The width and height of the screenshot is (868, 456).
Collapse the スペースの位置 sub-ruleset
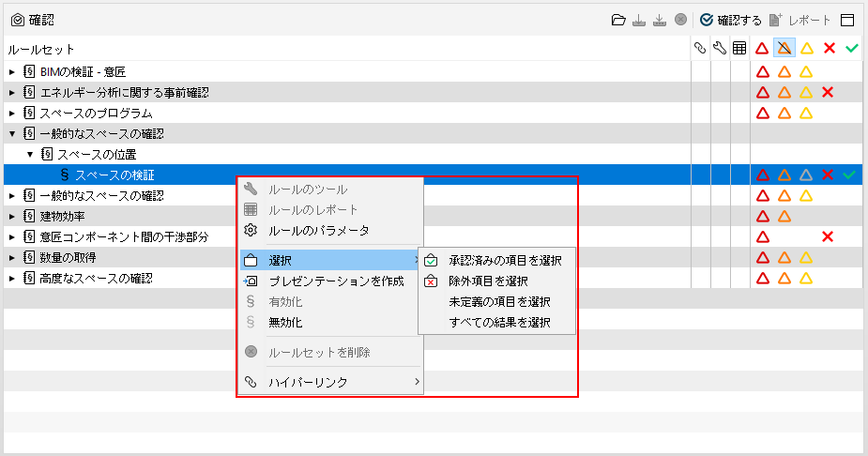[x=30, y=155]
